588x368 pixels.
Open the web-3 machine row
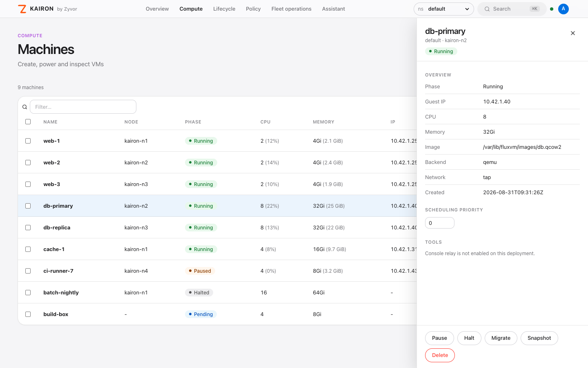[217, 184]
